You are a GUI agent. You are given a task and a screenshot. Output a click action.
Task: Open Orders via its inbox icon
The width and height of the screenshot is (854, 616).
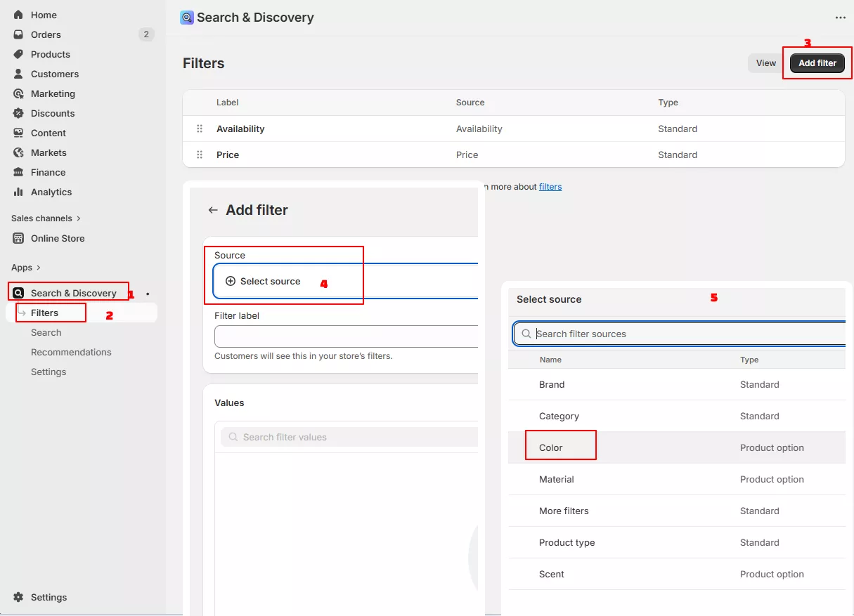(x=18, y=34)
